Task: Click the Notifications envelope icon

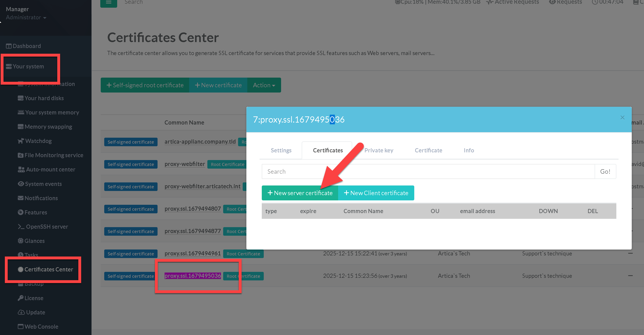Action: click(20, 198)
